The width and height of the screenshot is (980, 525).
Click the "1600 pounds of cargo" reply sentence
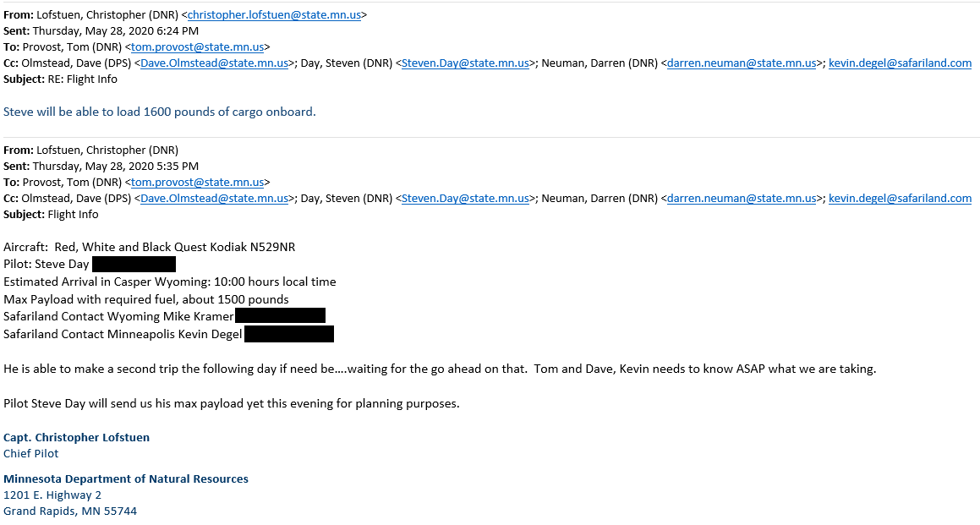[x=160, y=112]
